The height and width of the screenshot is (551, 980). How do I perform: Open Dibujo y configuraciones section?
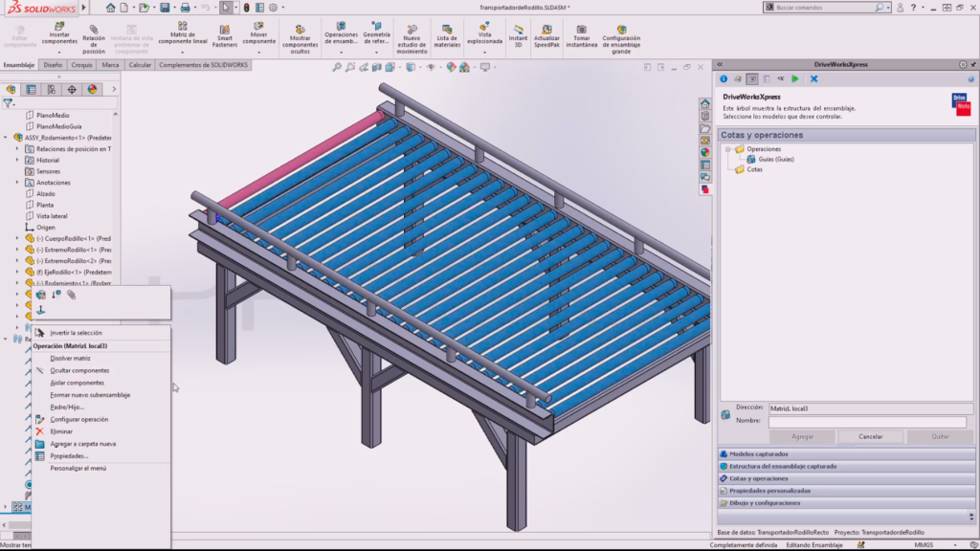pos(847,503)
